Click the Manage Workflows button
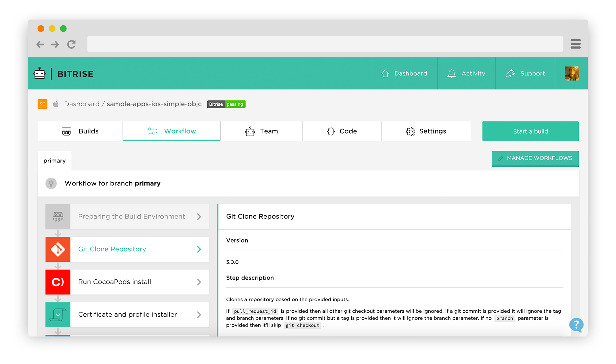This screenshot has height=364, width=616. point(535,158)
